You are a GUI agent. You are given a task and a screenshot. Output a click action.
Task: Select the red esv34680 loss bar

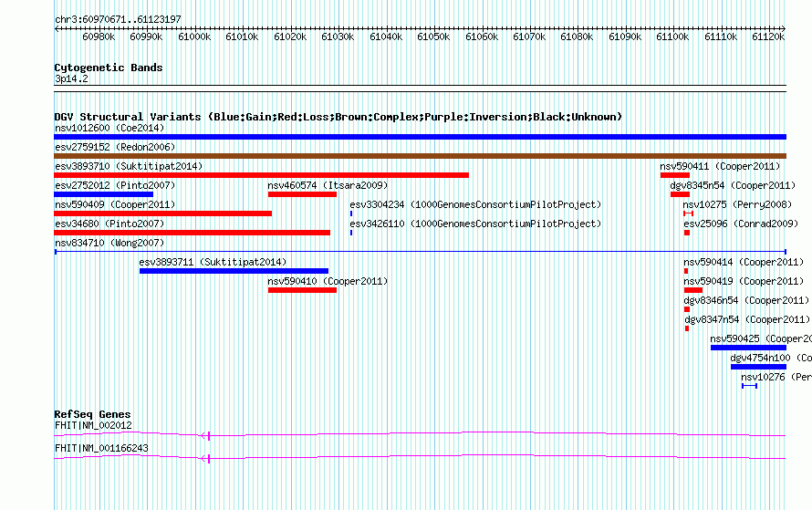coord(193,233)
